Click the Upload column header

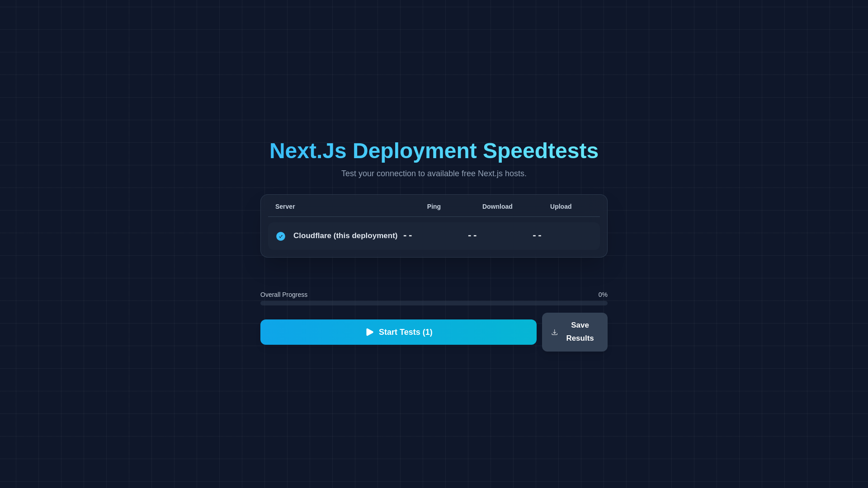(561, 206)
